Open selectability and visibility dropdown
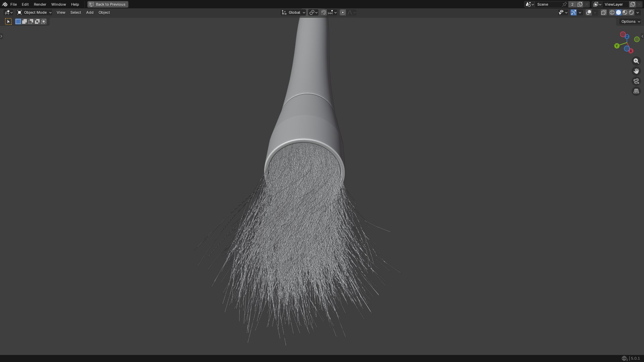 pyautogui.click(x=563, y=12)
